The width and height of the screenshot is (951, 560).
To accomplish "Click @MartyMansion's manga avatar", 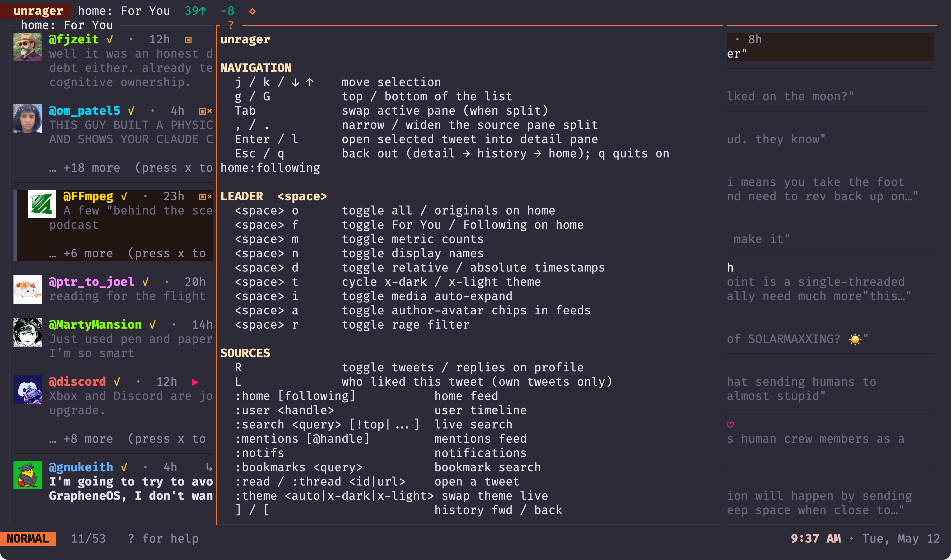I will pyautogui.click(x=27, y=332).
